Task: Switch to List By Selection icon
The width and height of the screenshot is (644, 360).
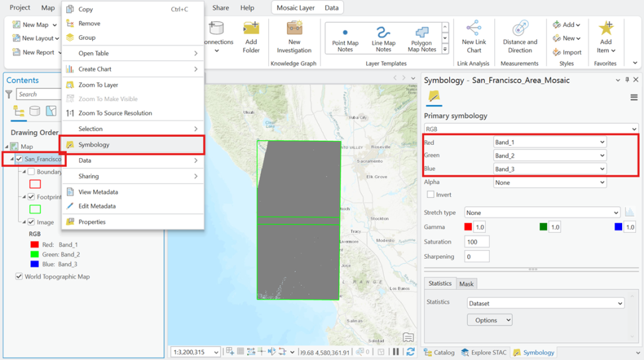Action: [x=51, y=111]
